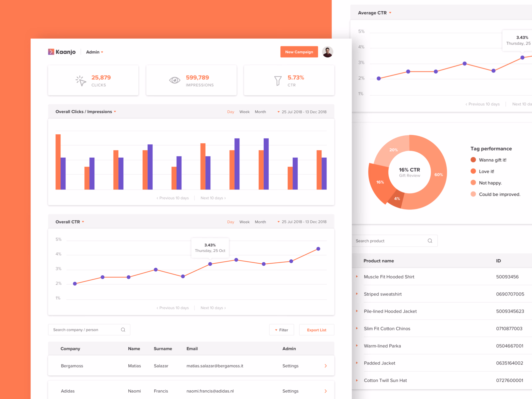Open the Filter dropdown

(281, 330)
